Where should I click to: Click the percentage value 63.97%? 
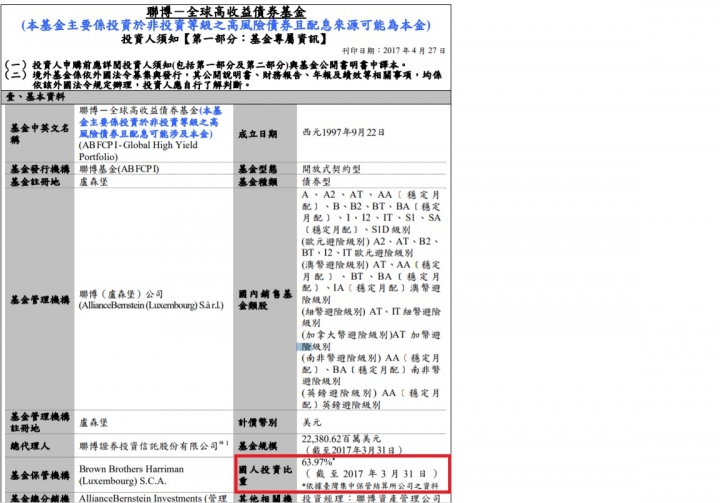point(318,462)
